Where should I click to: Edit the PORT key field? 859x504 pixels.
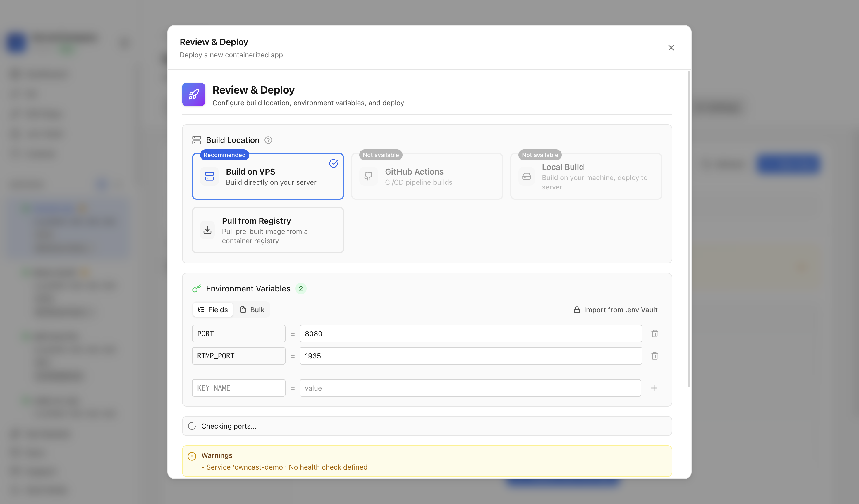tap(239, 334)
